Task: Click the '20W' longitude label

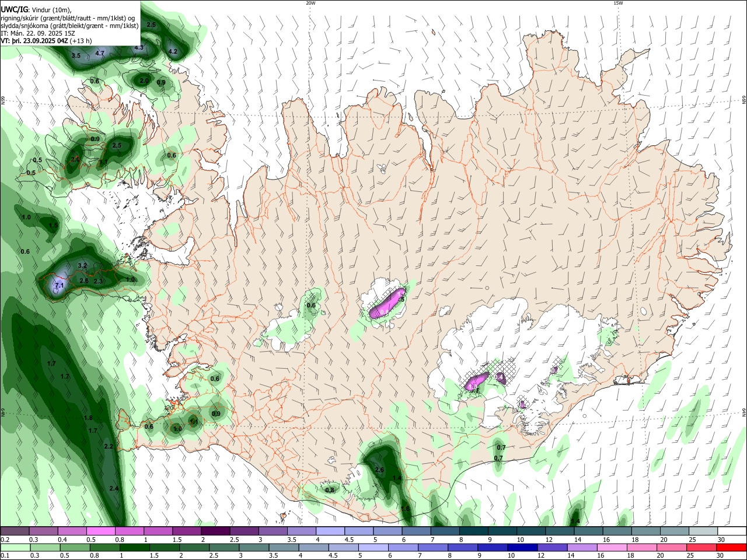Action: pos(310,3)
